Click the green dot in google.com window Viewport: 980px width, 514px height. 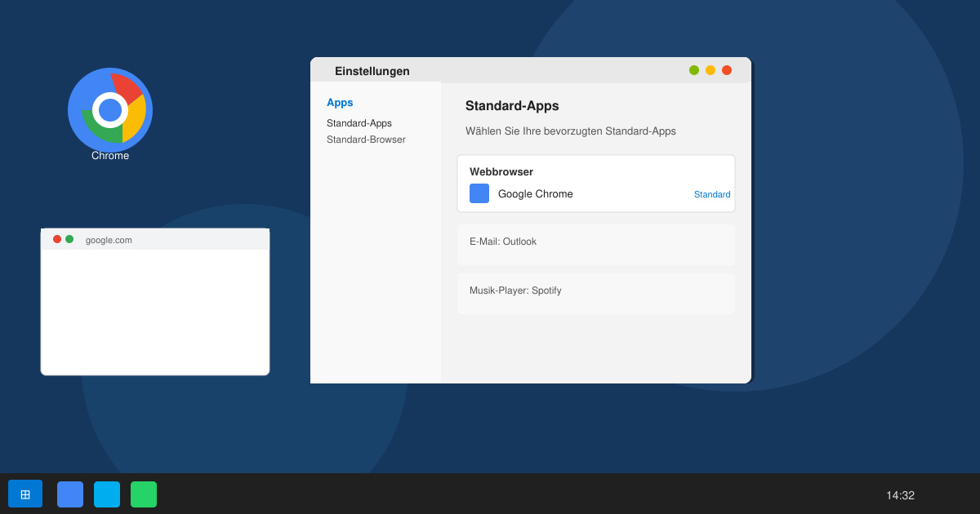click(x=69, y=239)
